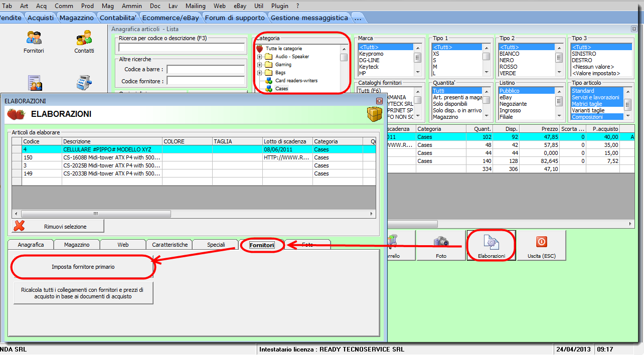The height and width of the screenshot is (355, 644).
Task: Open the eBay menu
Action: (x=241, y=6)
